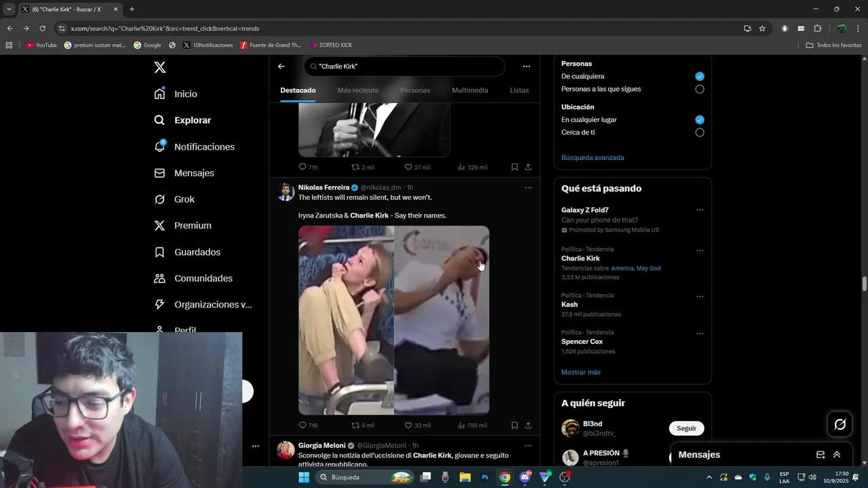Show hidden system tray icons chevron
868x488 pixels.
coord(709,477)
